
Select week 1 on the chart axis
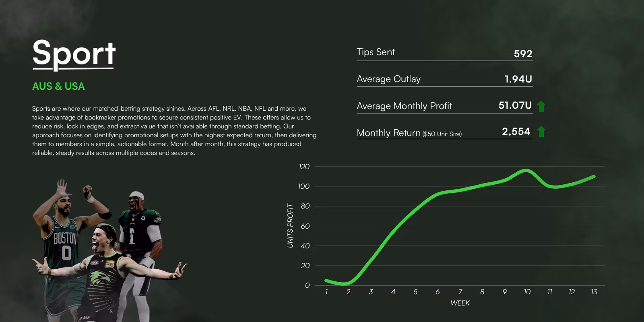[326, 292]
